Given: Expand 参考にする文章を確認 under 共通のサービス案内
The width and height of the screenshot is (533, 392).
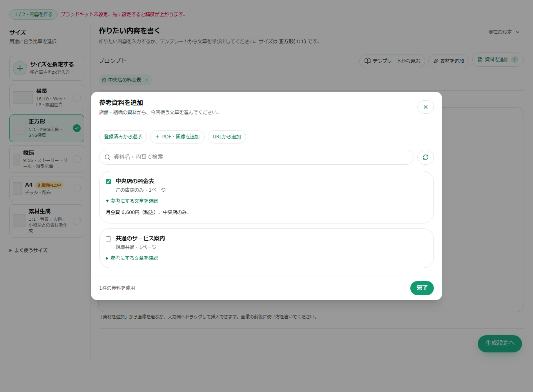Looking at the screenshot, I should coord(132,258).
